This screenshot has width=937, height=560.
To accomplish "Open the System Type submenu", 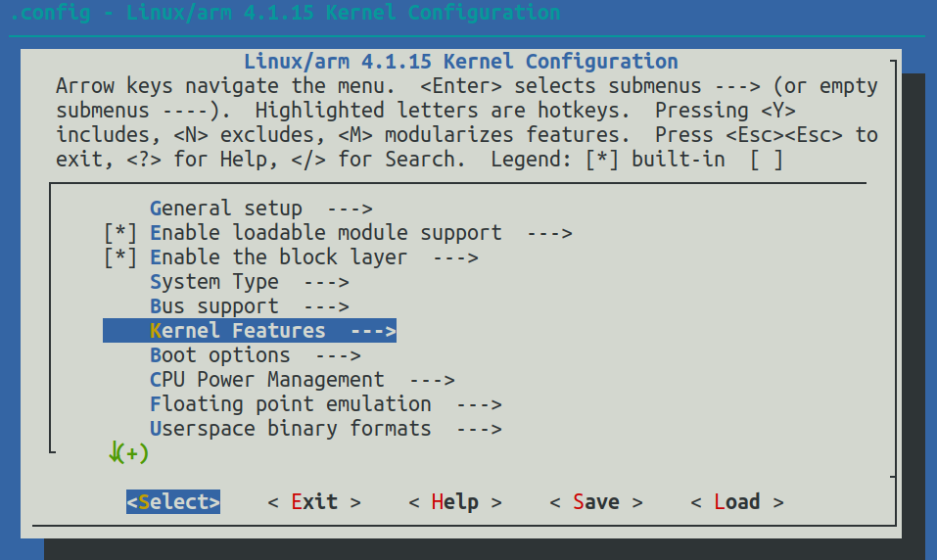I will click(x=250, y=282).
